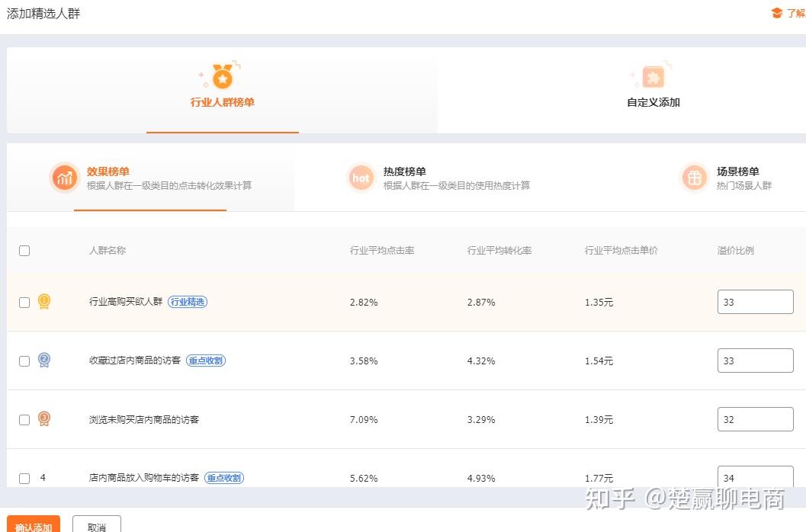Click the graduation cap 了解 icon
This screenshot has width=806, height=532.
click(x=777, y=13)
